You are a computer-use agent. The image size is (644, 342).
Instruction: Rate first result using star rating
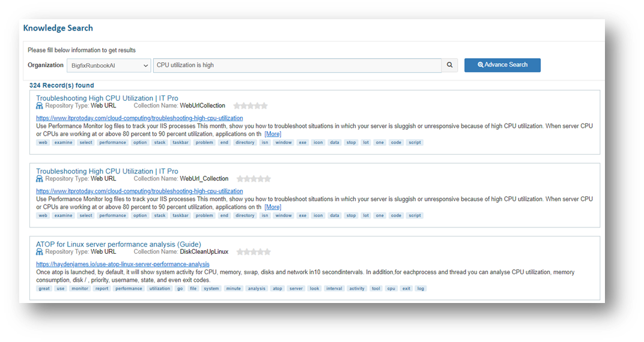[x=250, y=106]
